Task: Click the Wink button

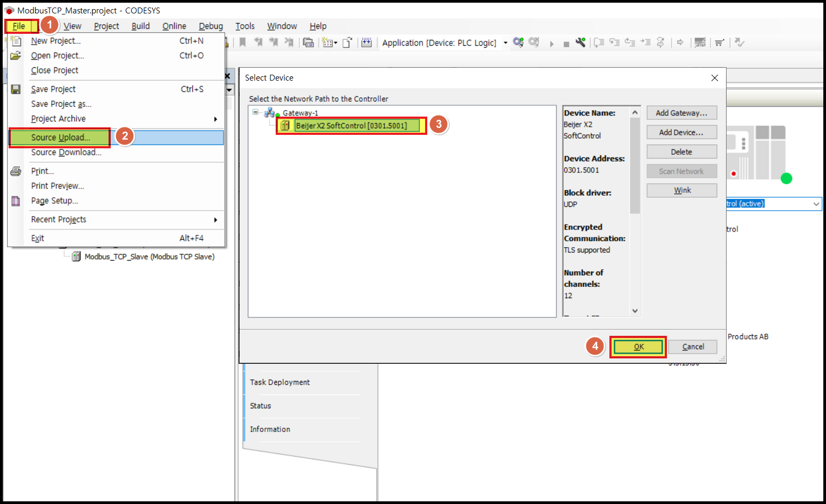Action: (681, 190)
